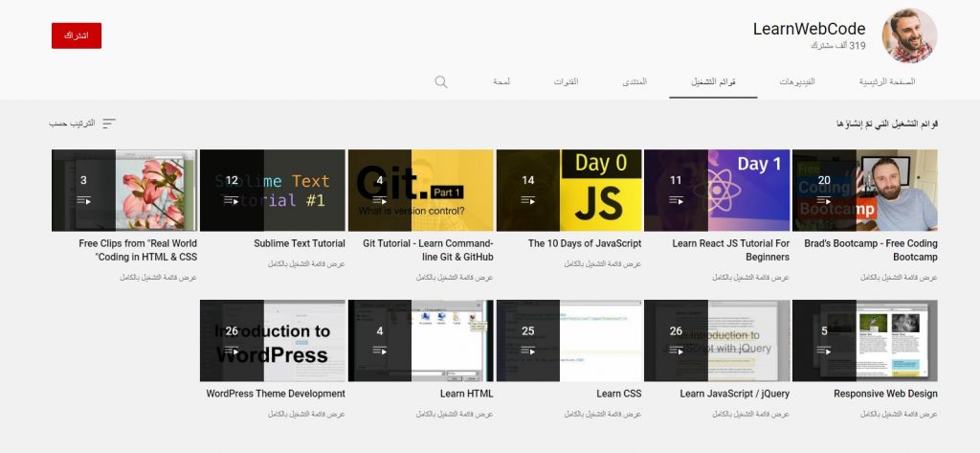The image size is (980, 453).
Task: Open the about tab لمحة
Action: point(501,82)
